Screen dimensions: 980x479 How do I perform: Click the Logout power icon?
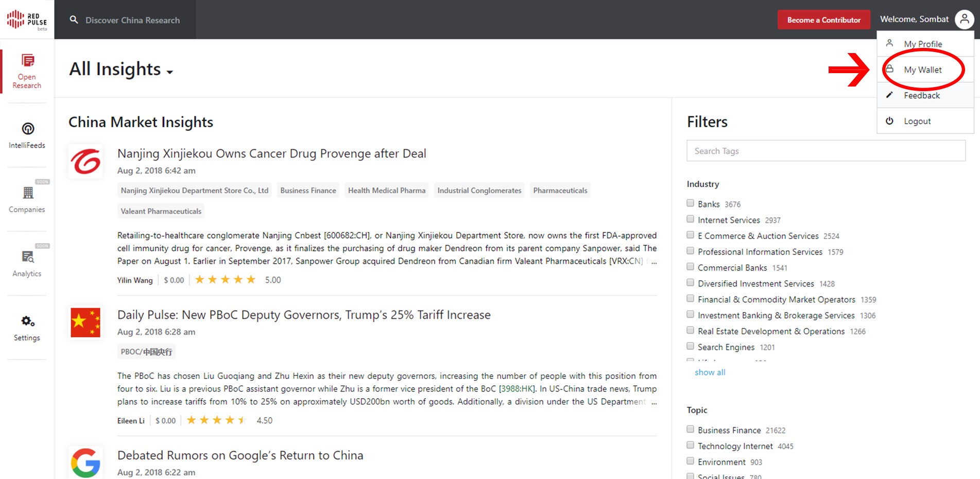pos(889,121)
